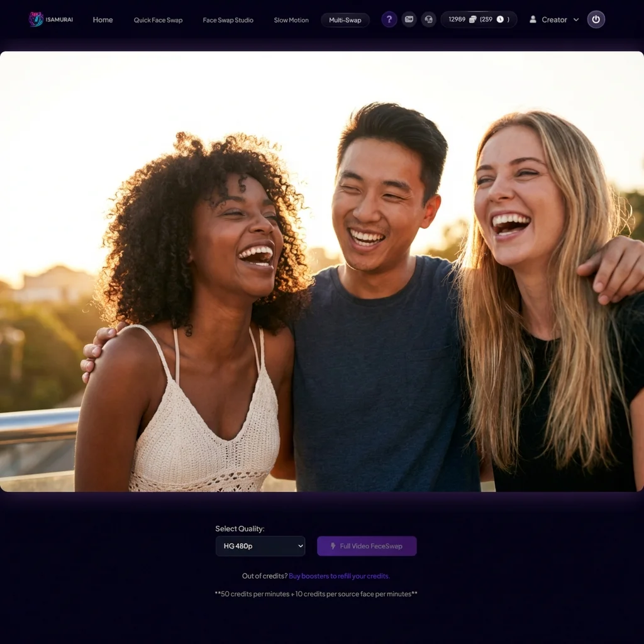This screenshot has height=644, width=644.
Task: Click the video preview of three friends
Action: pos(322,272)
